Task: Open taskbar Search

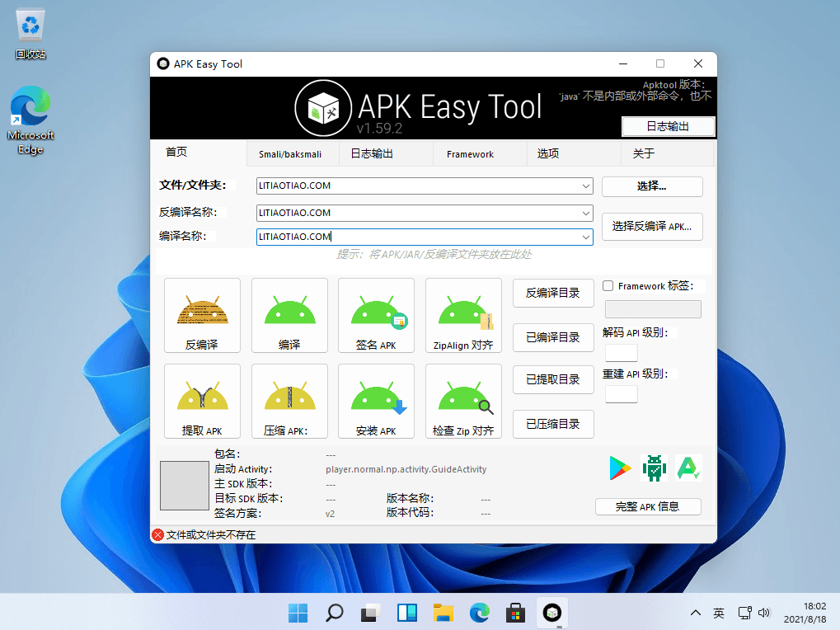Action: [x=335, y=613]
